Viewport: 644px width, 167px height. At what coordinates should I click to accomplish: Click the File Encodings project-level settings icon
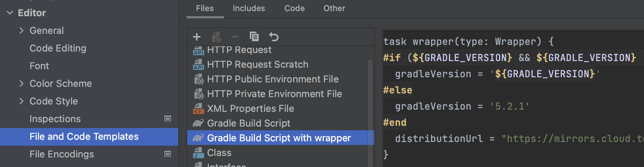[x=168, y=154]
